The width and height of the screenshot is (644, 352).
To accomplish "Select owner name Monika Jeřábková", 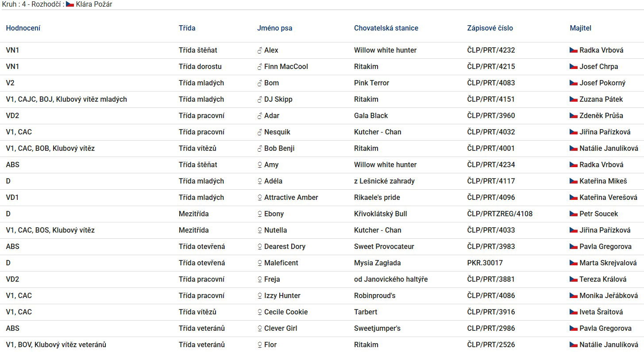I will [609, 296].
